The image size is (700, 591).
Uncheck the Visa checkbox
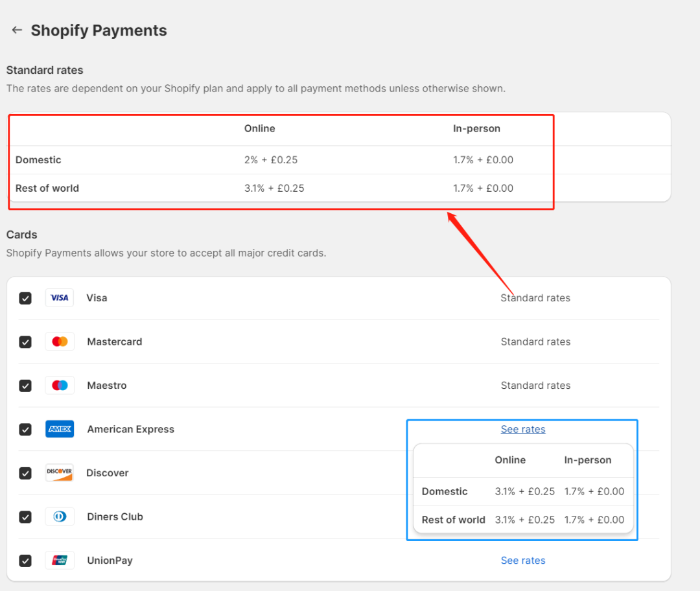25,298
